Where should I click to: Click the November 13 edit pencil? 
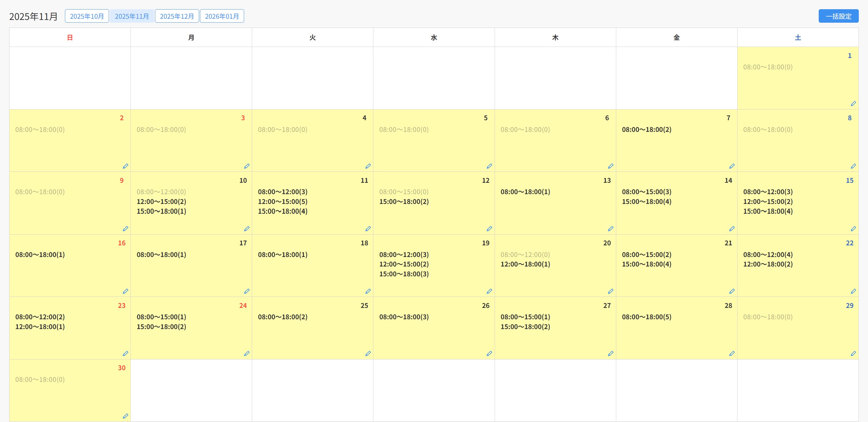(610, 229)
